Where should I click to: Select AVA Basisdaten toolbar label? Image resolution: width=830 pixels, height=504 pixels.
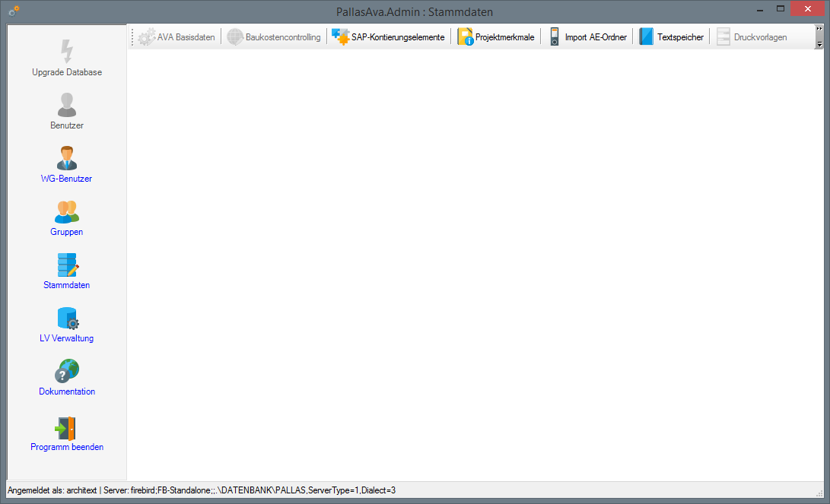[186, 37]
